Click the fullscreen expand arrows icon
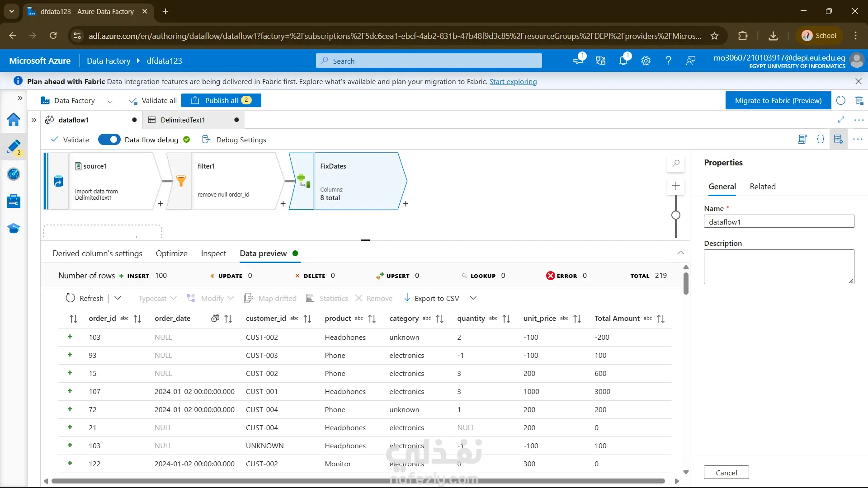This screenshot has height=488, width=868. point(841,120)
